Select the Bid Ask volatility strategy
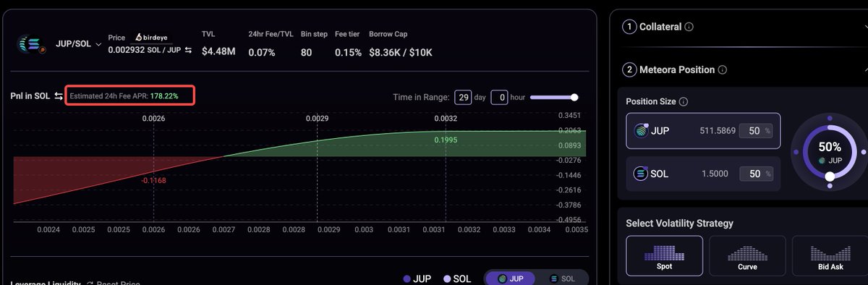Viewport: 868px width, 285px height. pyautogui.click(x=830, y=255)
